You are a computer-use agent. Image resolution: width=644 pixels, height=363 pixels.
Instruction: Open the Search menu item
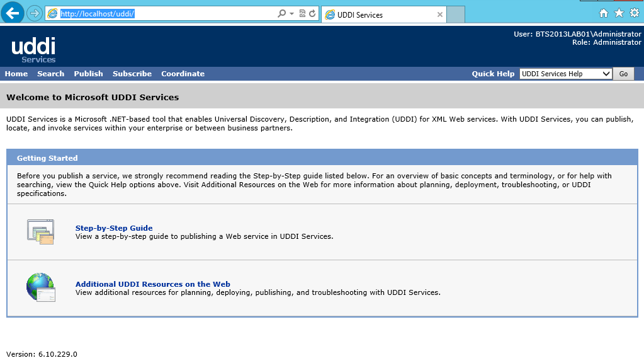click(50, 74)
